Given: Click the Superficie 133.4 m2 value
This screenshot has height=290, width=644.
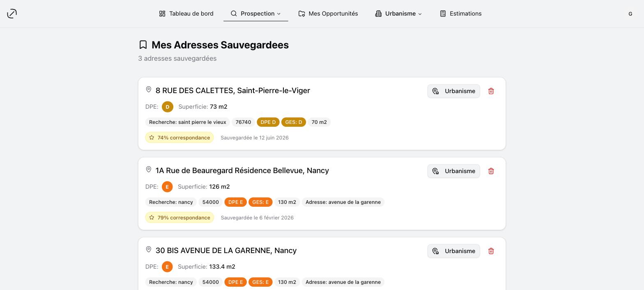Looking at the screenshot, I should pyautogui.click(x=222, y=267).
